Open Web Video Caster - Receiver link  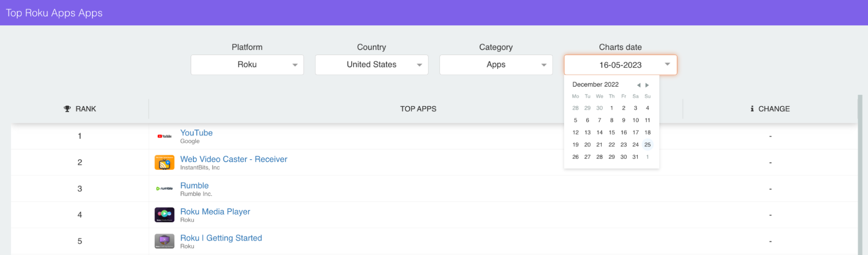pos(234,159)
